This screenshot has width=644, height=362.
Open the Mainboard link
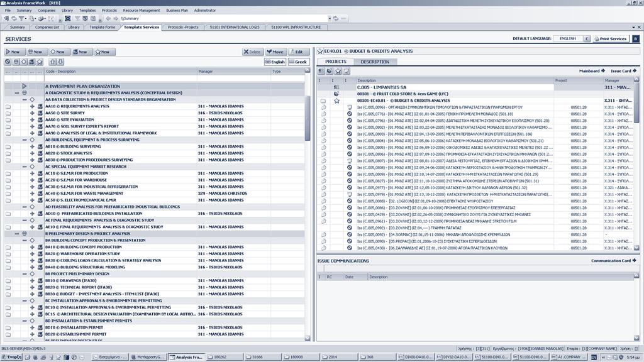592,71
